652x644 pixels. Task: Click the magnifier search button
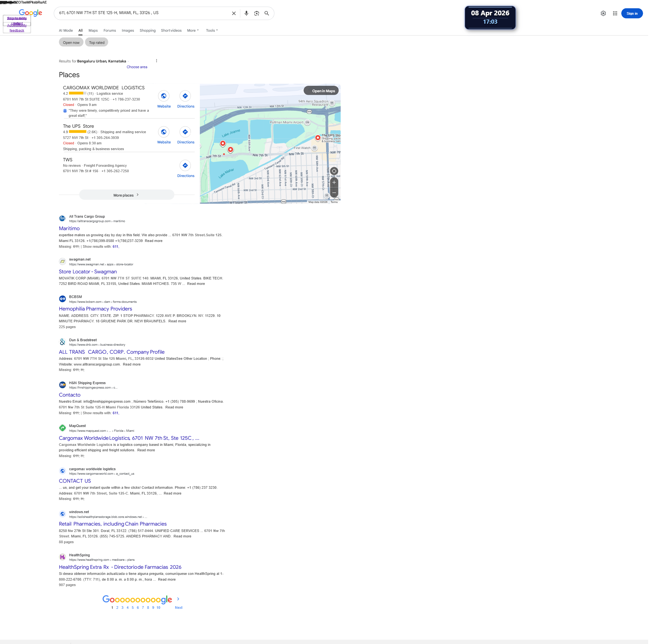tap(267, 13)
